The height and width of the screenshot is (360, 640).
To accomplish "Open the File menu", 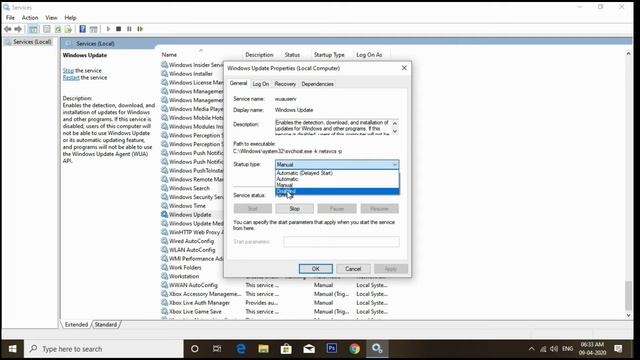I will click(x=10, y=18).
